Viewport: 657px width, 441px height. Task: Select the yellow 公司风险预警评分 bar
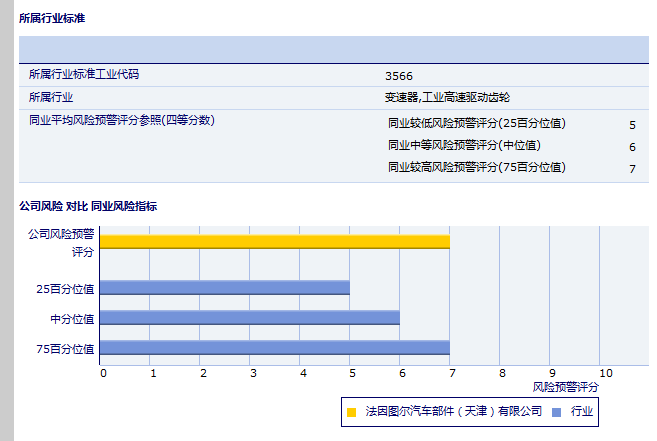click(x=274, y=241)
